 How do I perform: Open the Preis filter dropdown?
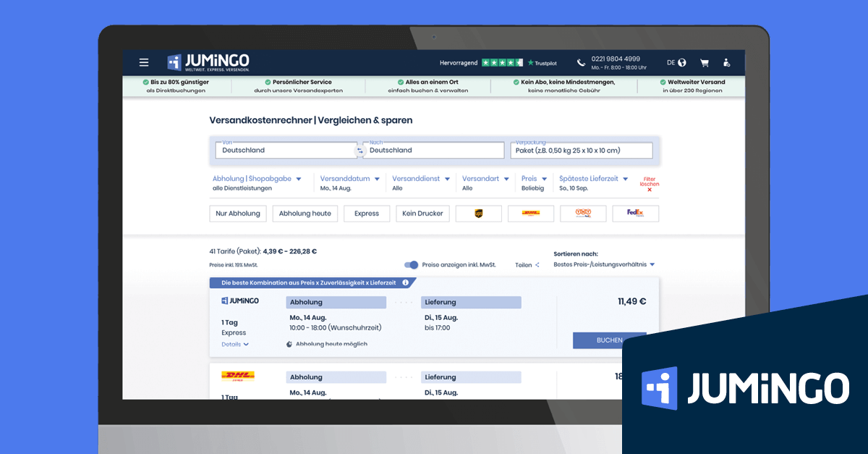click(535, 179)
